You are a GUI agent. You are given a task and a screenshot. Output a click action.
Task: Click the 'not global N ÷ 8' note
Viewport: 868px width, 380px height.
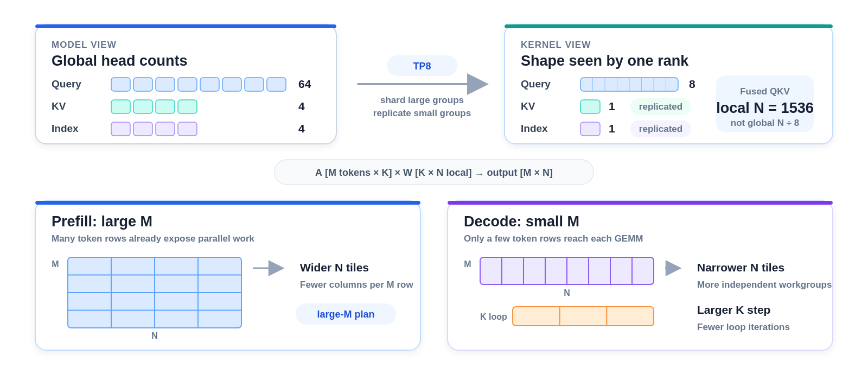(765, 123)
